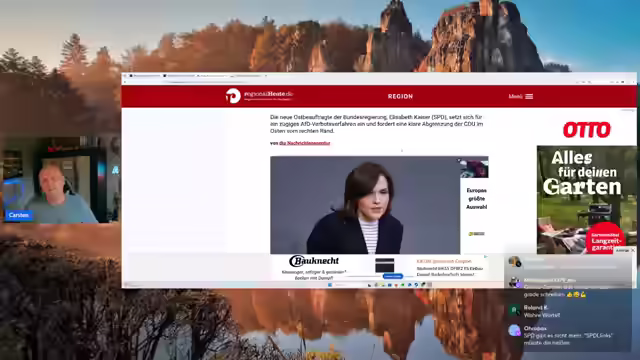
Task: Click Roland K.'s chat avatar
Action: pos(514,311)
